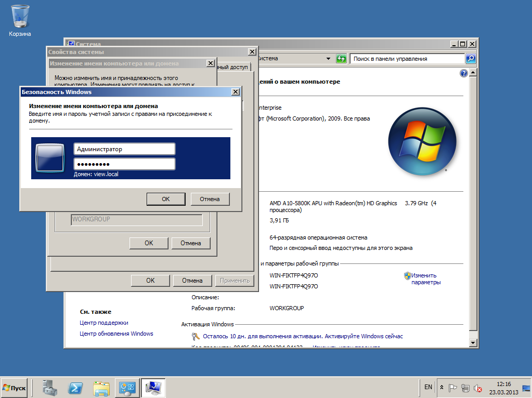The image size is (532, 398).
Task: Open the Explorer folder icon on the taskbar
Action: (101, 388)
